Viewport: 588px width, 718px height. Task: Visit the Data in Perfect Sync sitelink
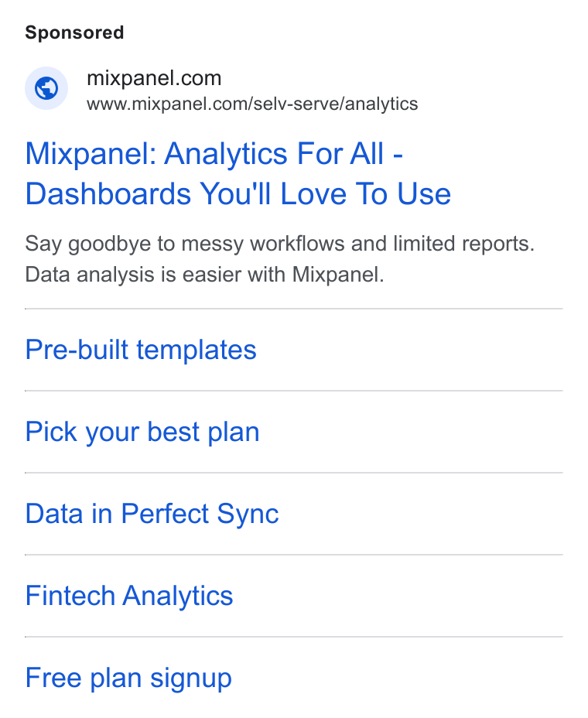tap(152, 514)
